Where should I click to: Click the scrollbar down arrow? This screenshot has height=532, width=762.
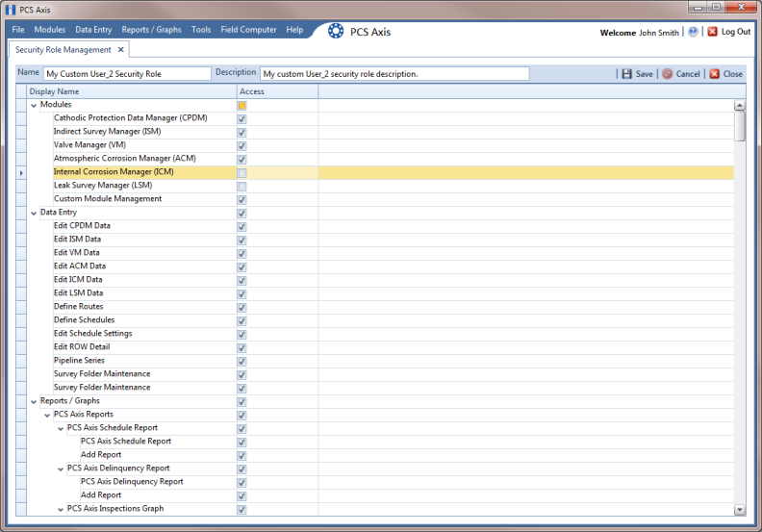click(x=739, y=510)
